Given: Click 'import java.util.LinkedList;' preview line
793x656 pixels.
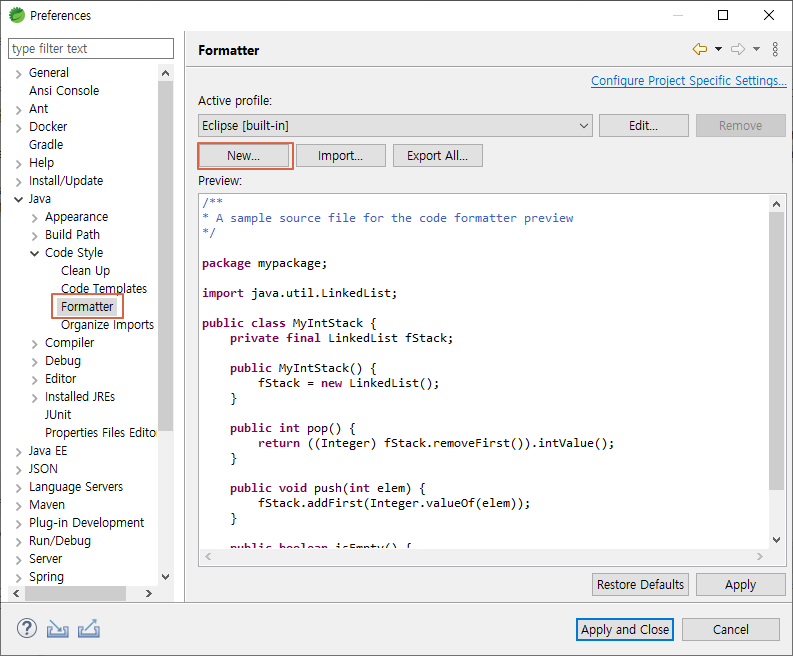Looking at the screenshot, I should tap(299, 293).
